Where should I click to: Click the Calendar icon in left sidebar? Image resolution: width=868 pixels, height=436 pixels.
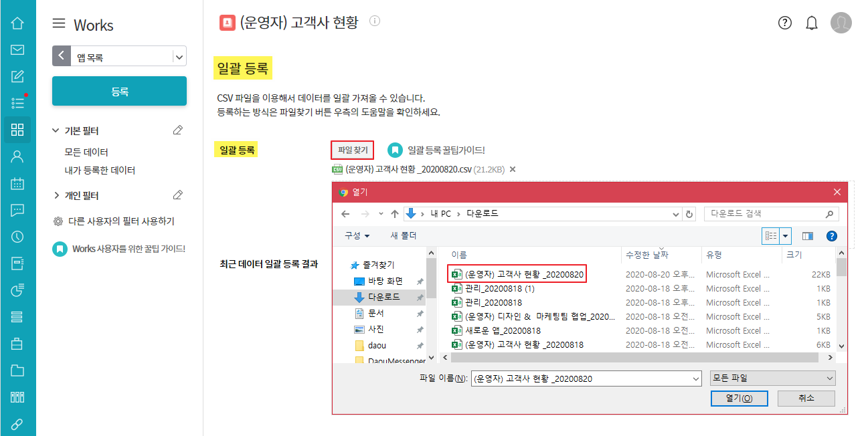[x=17, y=183]
